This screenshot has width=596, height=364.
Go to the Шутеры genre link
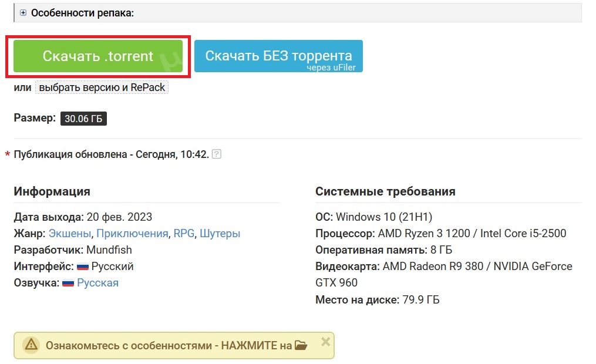click(x=220, y=234)
